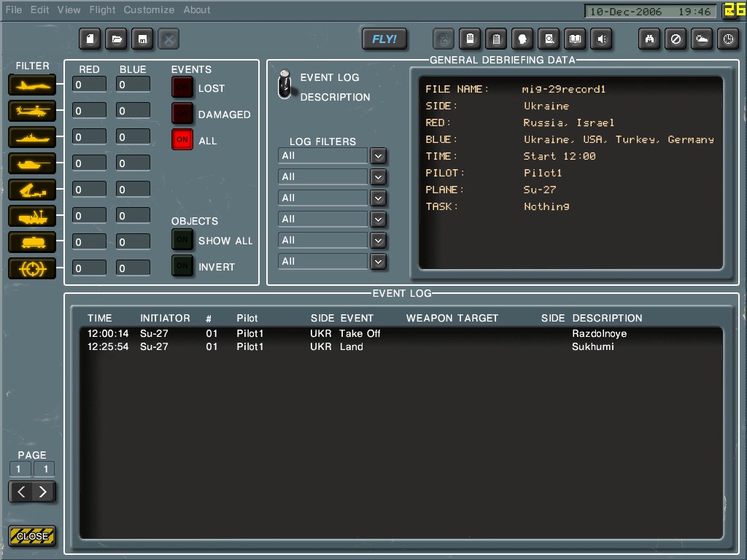The image size is (747, 560).
Task: Click the Sukhumi description text
Action: pos(592,346)
